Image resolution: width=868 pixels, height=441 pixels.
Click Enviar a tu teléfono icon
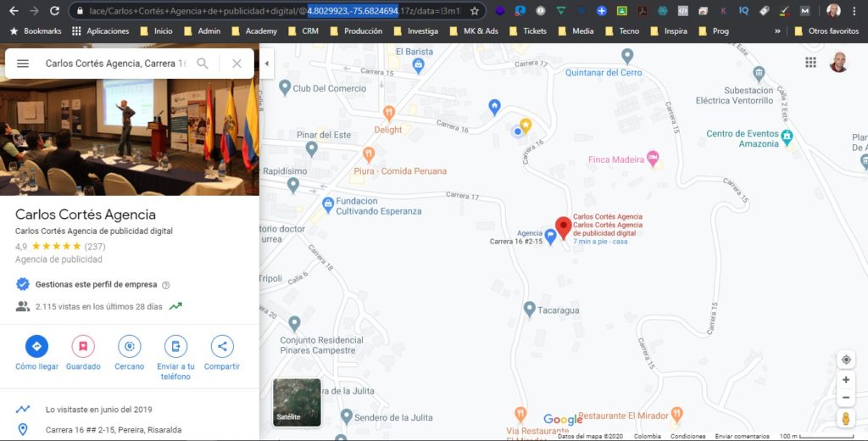(175, 346)
